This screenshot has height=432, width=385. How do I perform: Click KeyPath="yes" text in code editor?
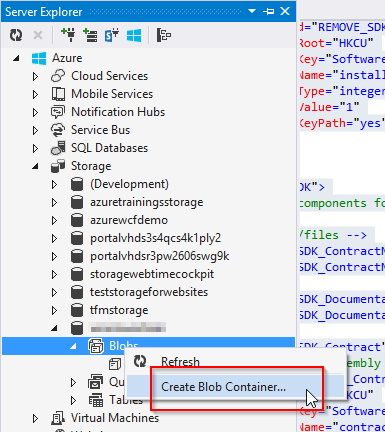click(341, 123)
